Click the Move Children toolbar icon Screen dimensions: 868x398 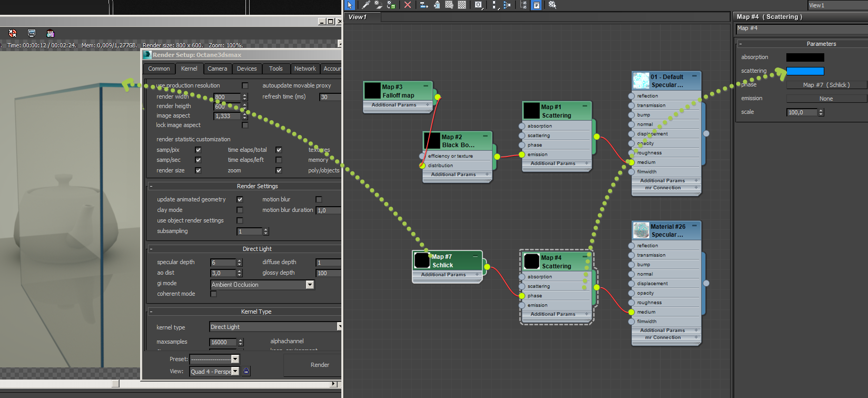[x=423, y=5]
